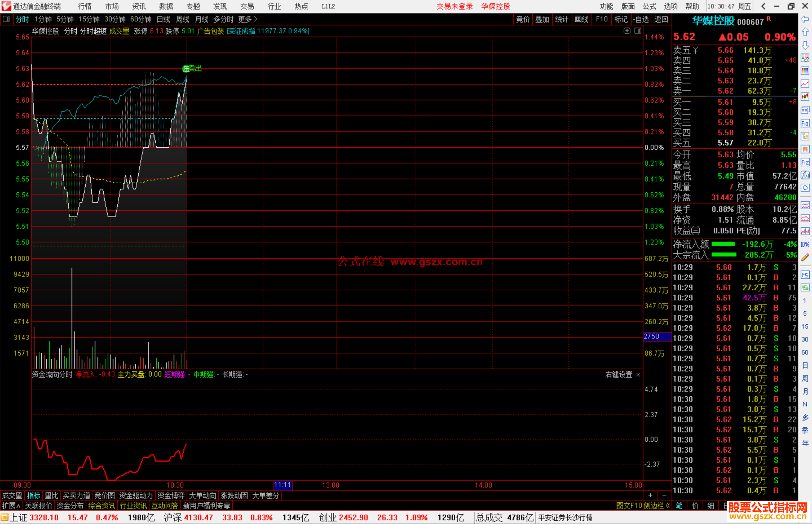Click the K-line candlestick sidebar icon
The height and width of the screenshot is (524, 812).
(805, 97)
